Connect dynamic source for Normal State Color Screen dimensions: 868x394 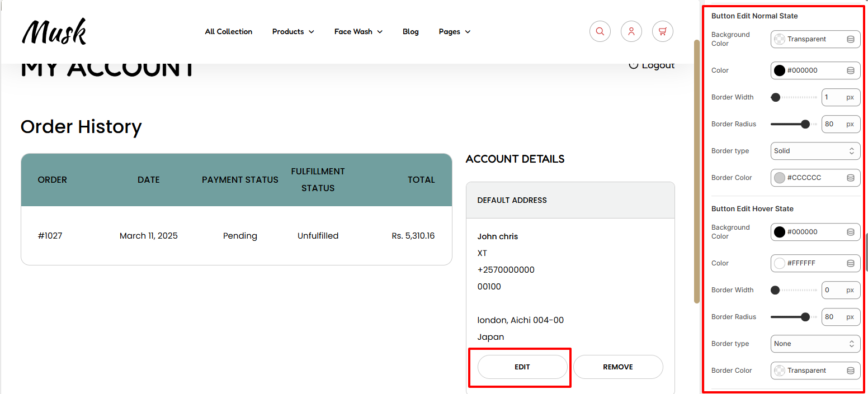851,70
